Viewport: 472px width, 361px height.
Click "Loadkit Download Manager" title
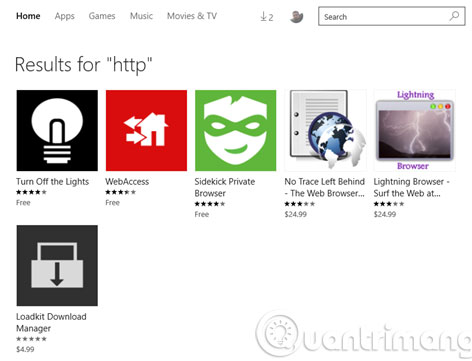(x=51, y=322)
